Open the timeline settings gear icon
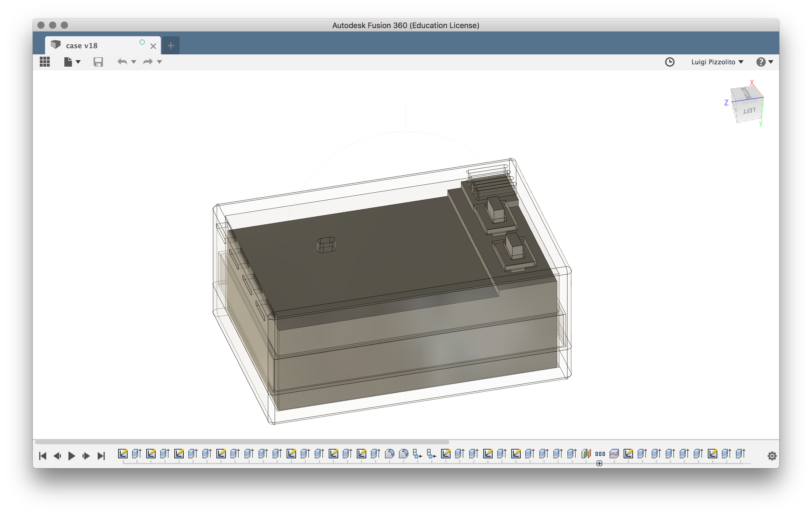 click(x=772, y=456)
